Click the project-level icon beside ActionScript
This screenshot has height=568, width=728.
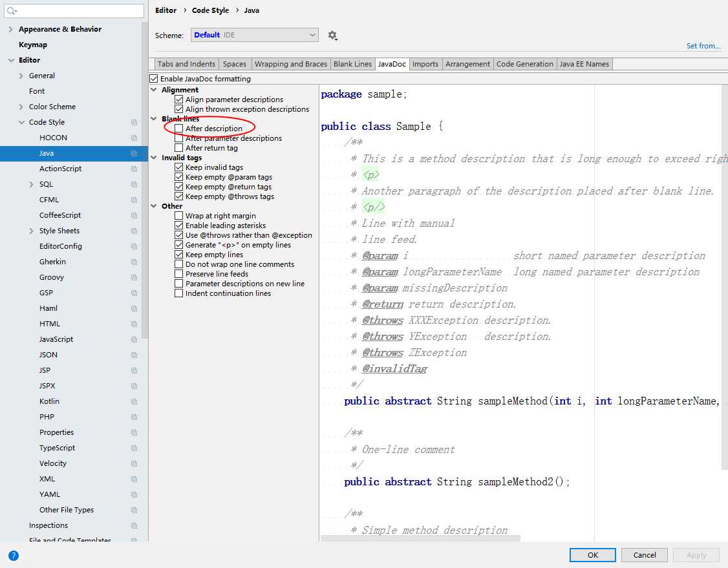click(134, 169)
